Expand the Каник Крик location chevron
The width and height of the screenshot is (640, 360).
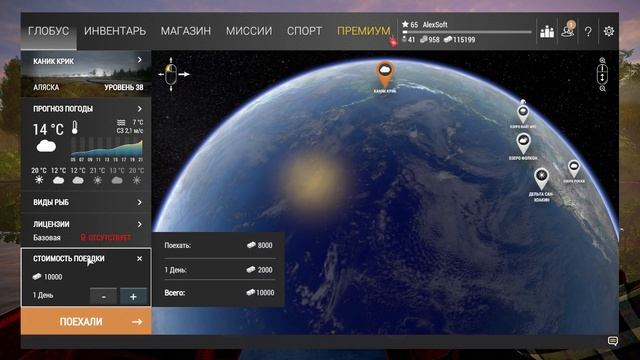140,60
